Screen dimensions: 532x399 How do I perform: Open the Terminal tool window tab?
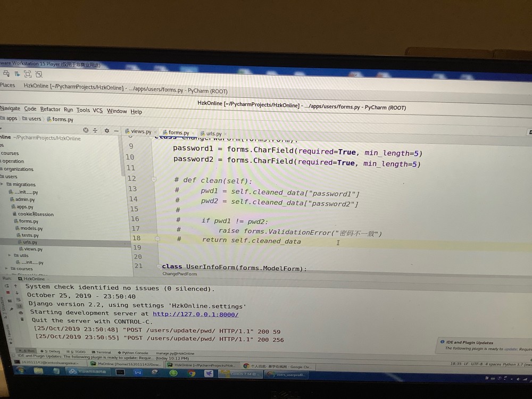click(x=102, y=352)
